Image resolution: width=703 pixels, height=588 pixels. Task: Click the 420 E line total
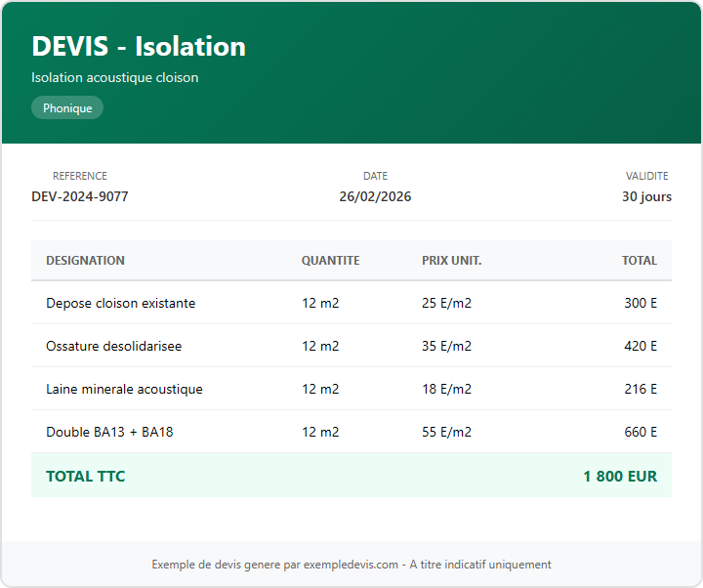coord(641,346)
